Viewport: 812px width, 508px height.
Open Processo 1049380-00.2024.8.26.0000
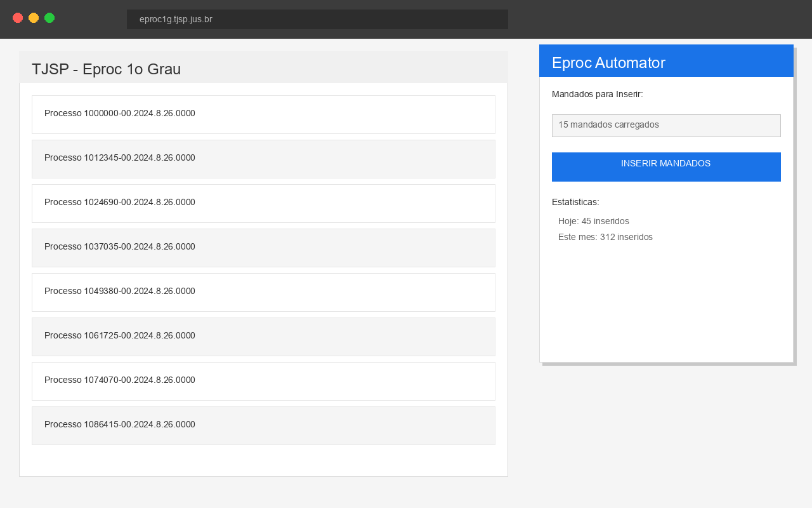(263, 292)
